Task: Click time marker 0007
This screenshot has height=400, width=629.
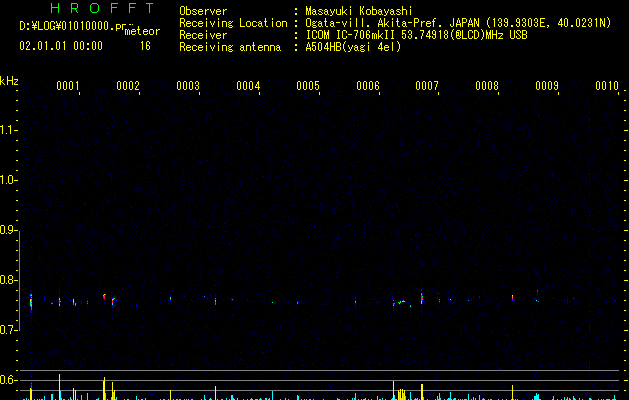Action: 427,86
